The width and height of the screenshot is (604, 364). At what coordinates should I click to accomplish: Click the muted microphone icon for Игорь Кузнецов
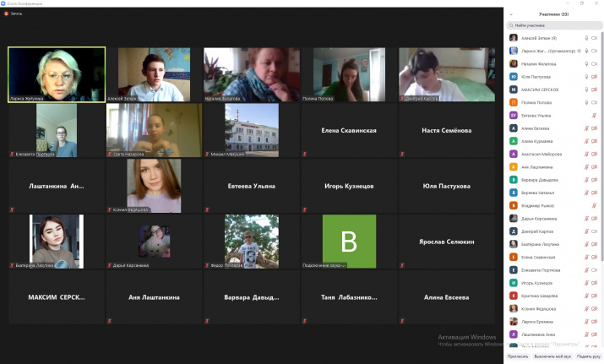coord(586,283)
